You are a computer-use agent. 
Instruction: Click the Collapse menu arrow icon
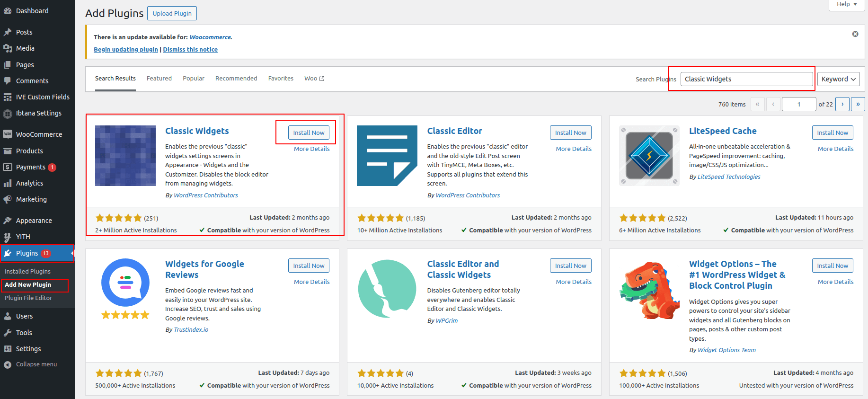(8, 364)
